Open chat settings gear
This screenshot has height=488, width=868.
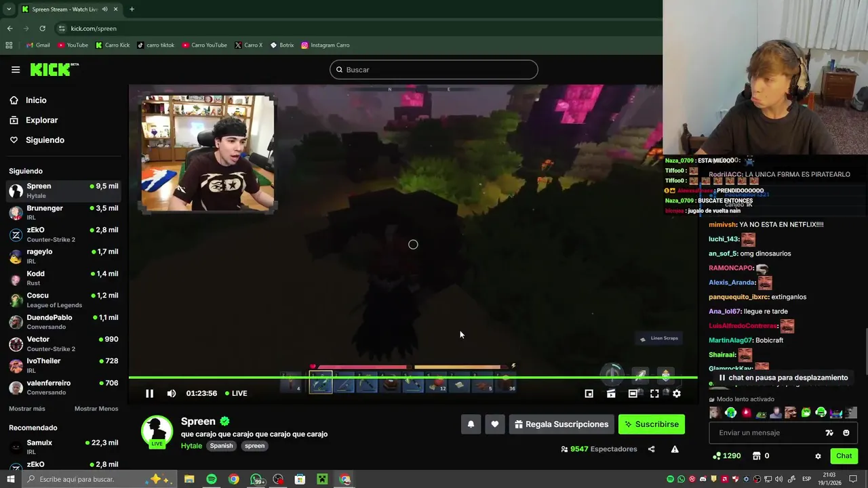click(x=818, y=456)
